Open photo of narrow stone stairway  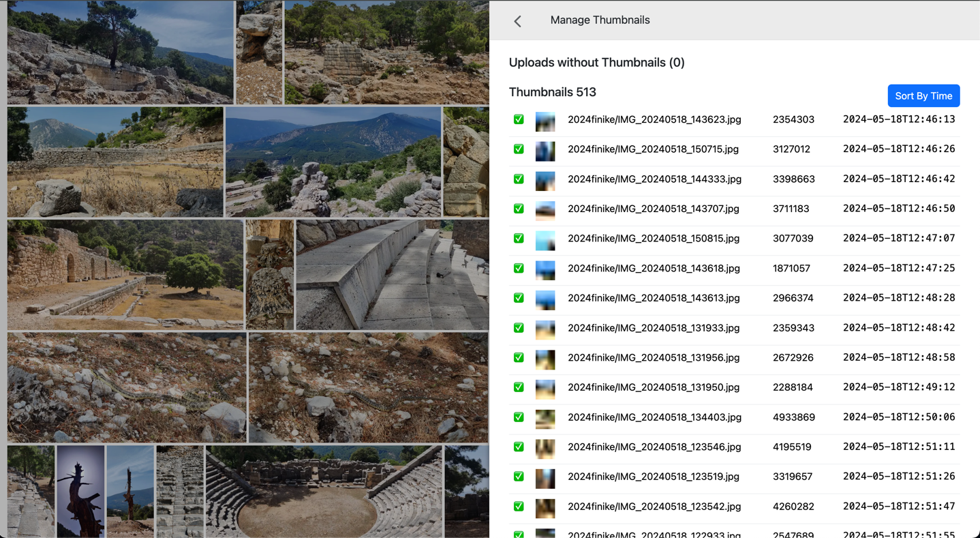[180, 492]
